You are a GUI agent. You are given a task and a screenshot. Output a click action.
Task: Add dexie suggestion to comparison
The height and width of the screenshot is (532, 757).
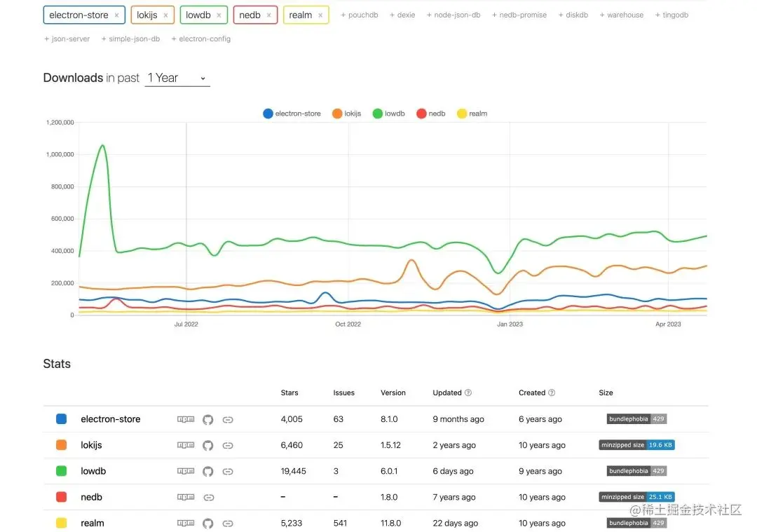[x=402, y=15]
